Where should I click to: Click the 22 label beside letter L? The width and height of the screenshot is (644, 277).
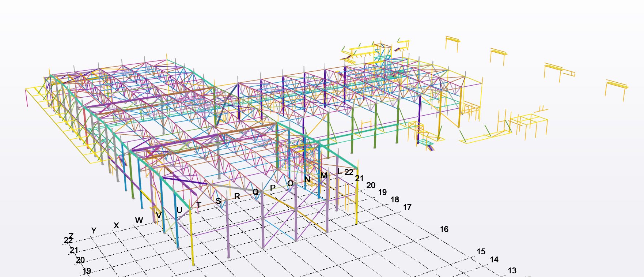point(349,172)
